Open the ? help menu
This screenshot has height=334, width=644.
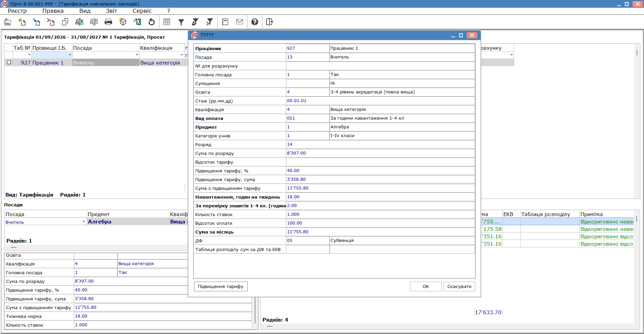click(x=168, y=11)
